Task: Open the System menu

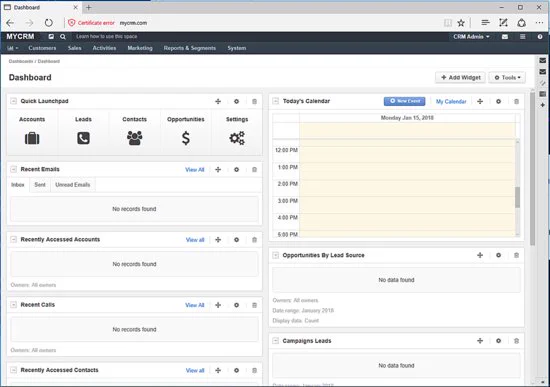Action: pos(236,48)
